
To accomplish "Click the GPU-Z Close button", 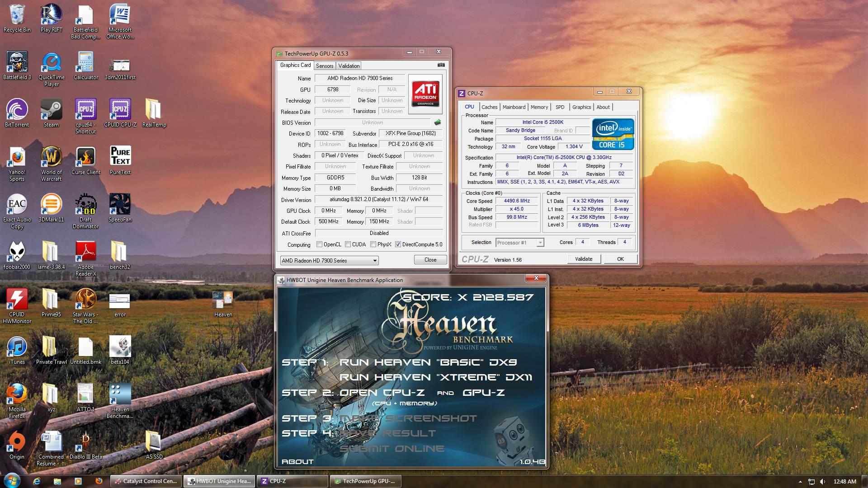I will coord(430,260).
